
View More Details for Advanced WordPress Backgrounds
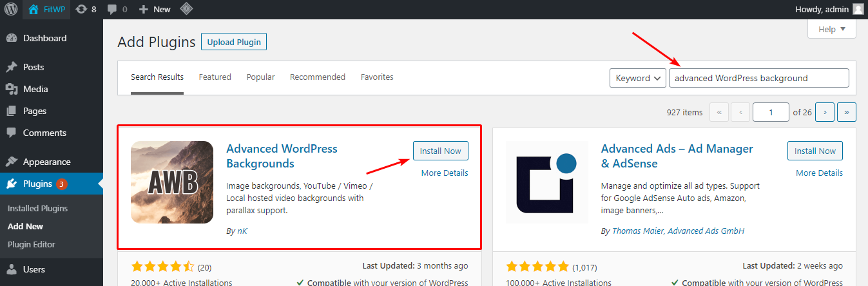pyautogui.click(x=445, y=173)
